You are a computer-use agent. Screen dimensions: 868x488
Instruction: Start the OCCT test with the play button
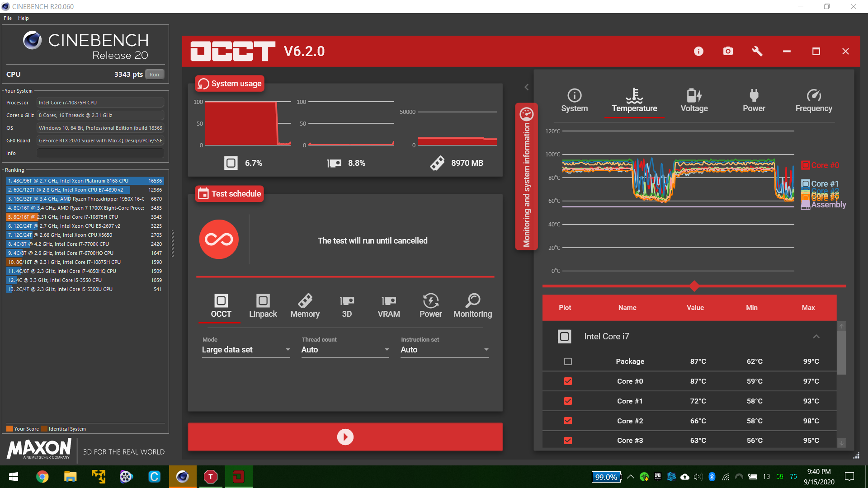tap(345, 437)
